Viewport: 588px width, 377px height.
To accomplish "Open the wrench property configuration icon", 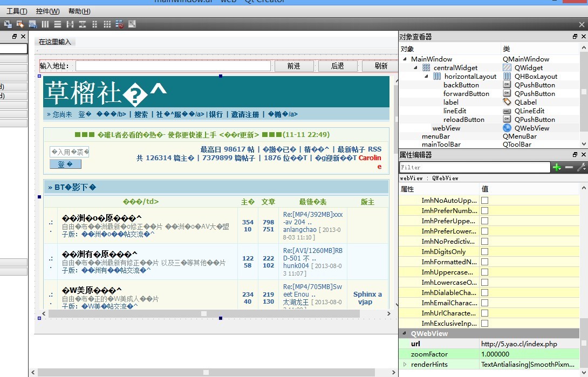I will tap(581, 167).
